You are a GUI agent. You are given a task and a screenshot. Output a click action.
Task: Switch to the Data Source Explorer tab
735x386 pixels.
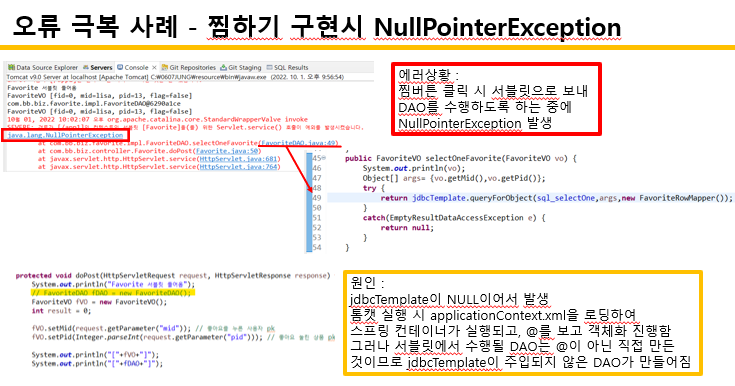coord(43,68)
